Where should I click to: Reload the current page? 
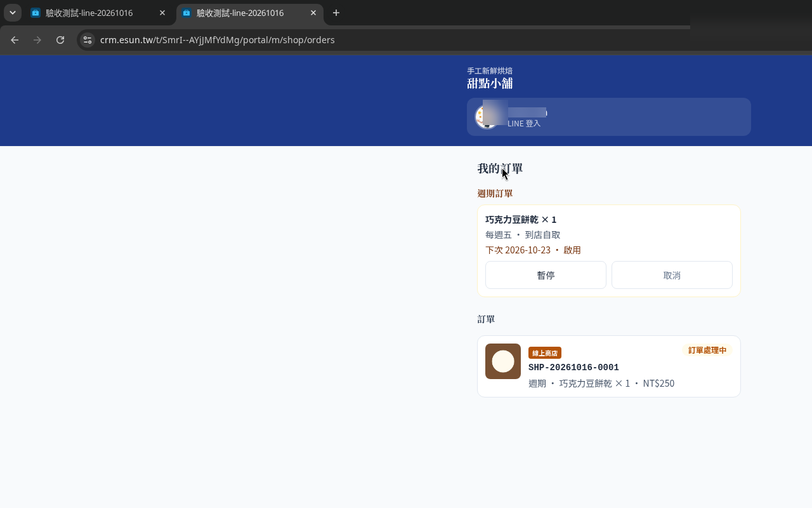pyautogui.click(x=60, y=40)
